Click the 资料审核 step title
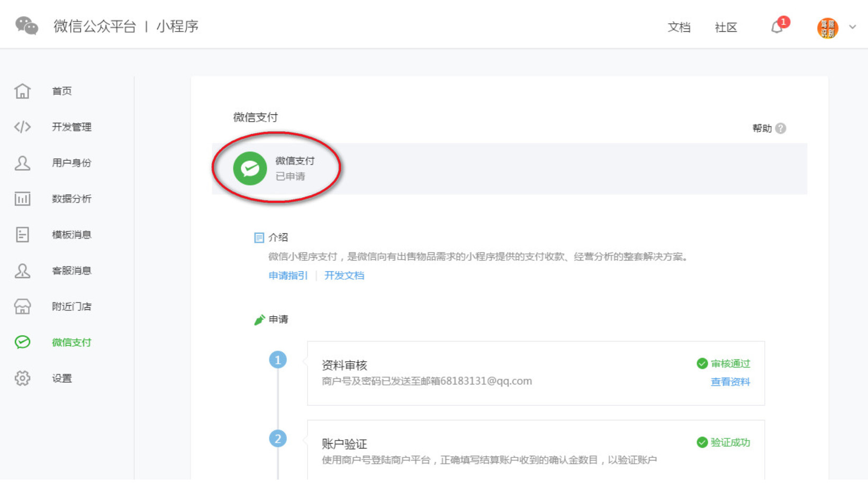 tap(345, 365)
